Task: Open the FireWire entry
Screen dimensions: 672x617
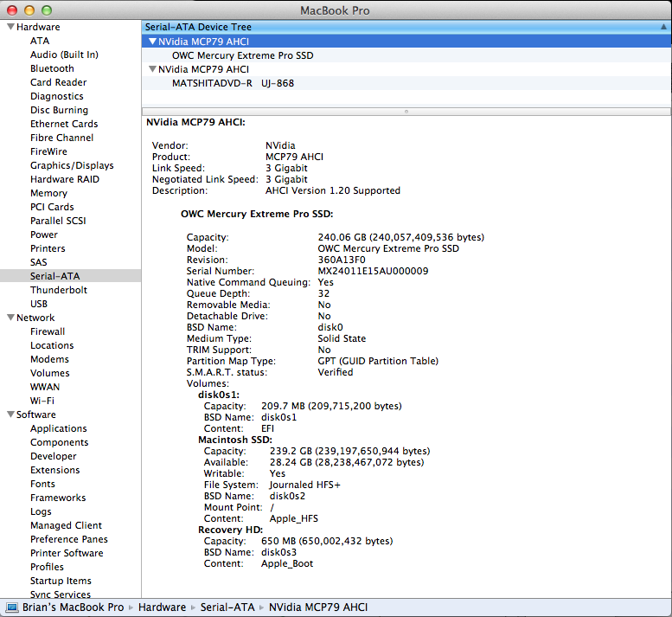Action: click(48, 151)
